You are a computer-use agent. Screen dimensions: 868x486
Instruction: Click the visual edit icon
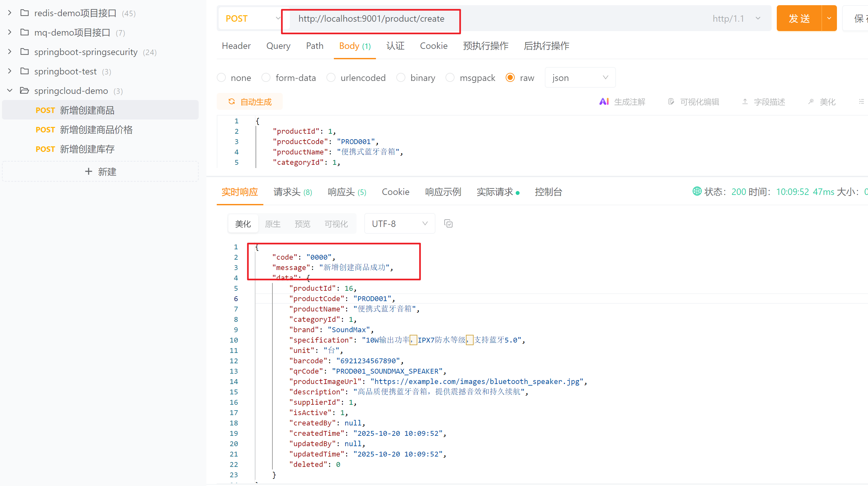pos(671,102)
